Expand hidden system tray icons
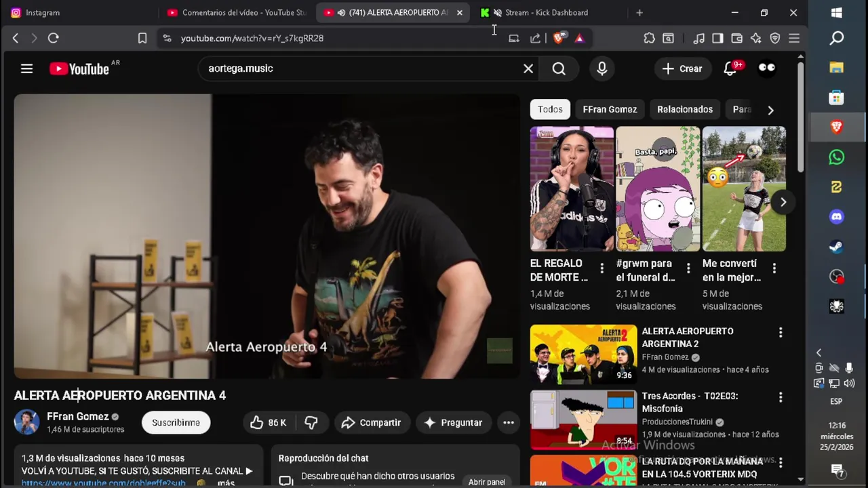The height and width of the screenshot is (488, 868). tap(818, 352)
